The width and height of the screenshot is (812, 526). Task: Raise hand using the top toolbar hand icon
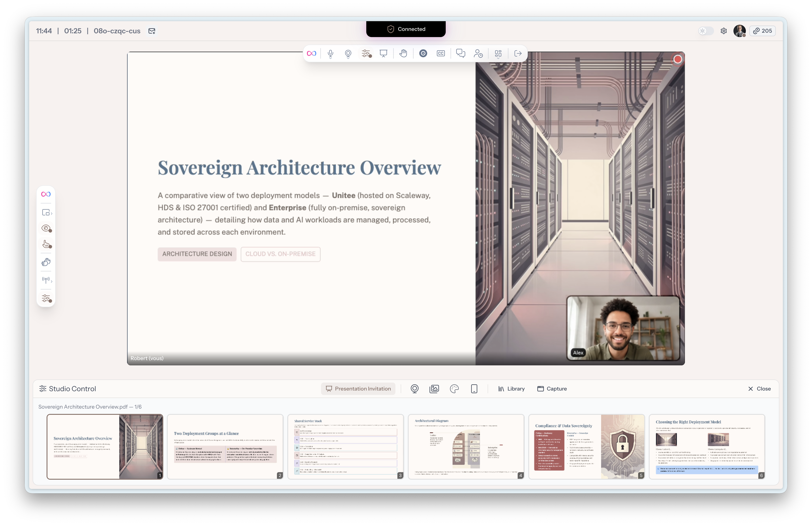(403, 54)
